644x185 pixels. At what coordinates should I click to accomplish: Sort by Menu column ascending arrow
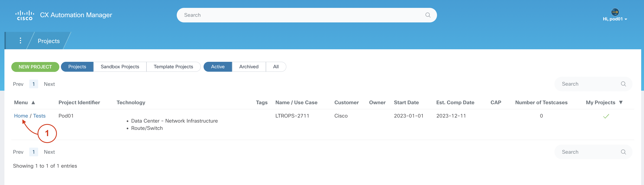33,102
